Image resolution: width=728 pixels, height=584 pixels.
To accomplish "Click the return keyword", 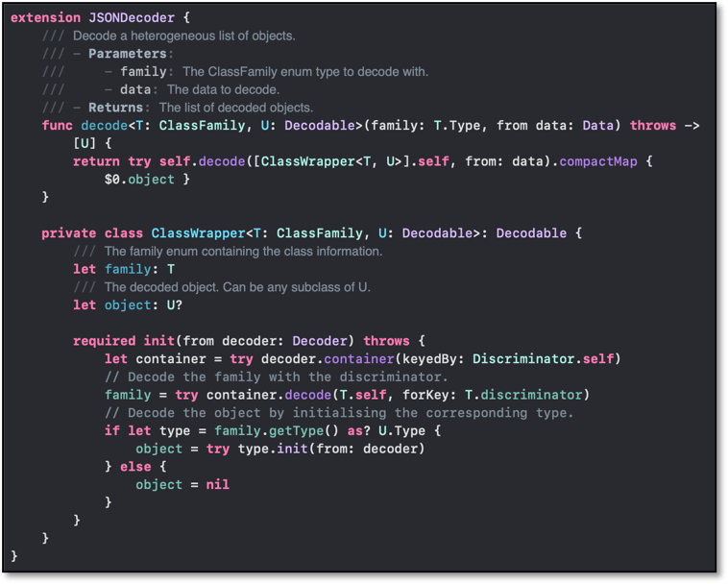I will (96, 161).
